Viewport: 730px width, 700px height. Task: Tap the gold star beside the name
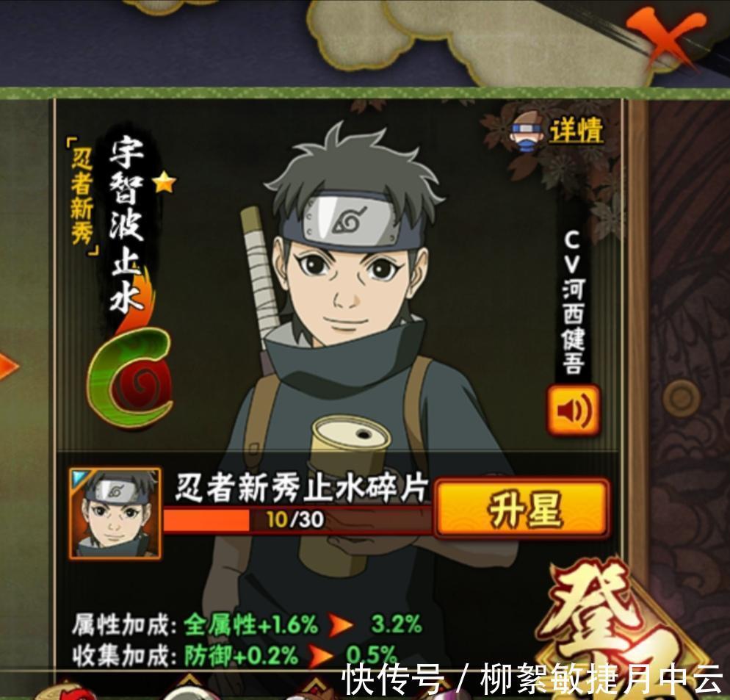[x=165, y=183]
